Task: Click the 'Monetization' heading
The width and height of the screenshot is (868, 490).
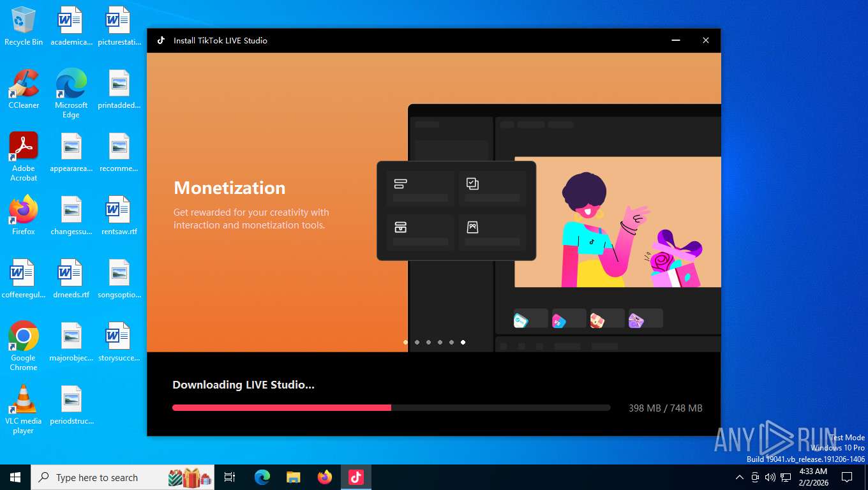Action: click(230, 188)
